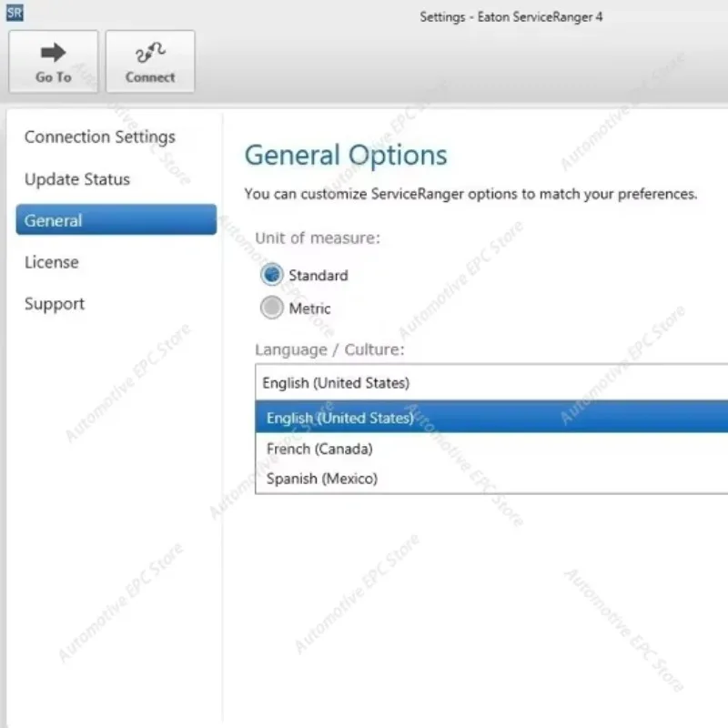
Task: Select the General settings section
Action: [x=116, y=219]
